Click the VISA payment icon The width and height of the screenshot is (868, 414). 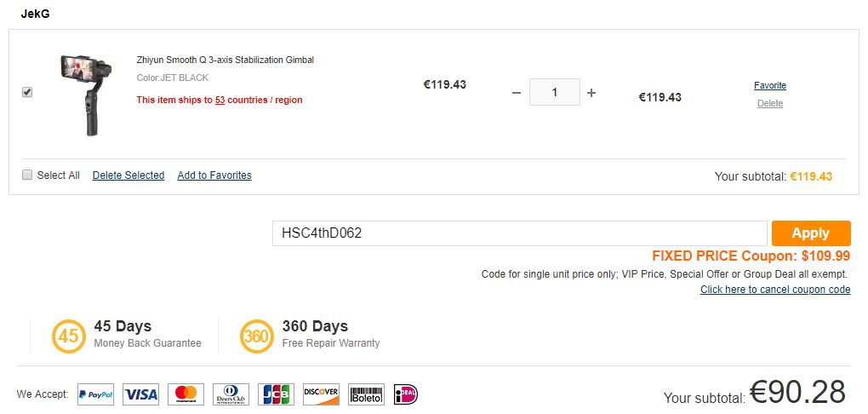point(140,394)
